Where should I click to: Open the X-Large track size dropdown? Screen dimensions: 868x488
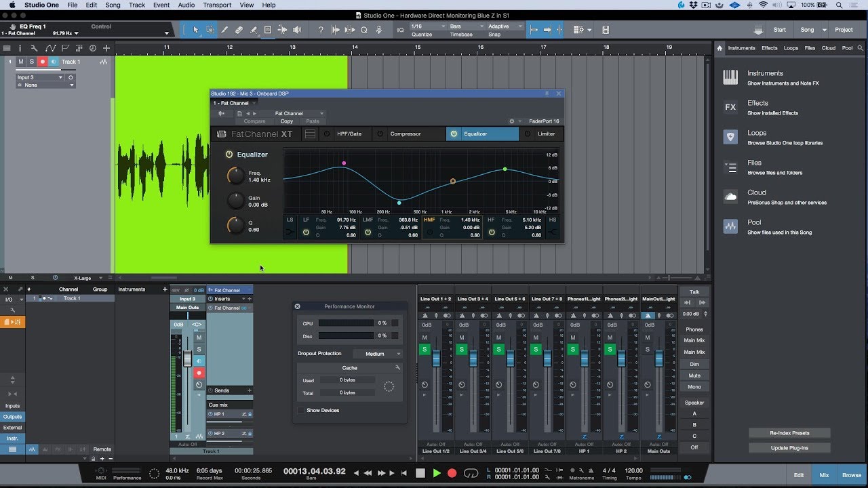click(86, 278)
